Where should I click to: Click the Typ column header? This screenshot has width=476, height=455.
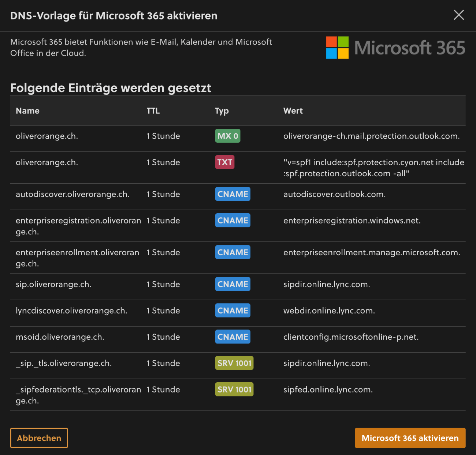point(222,111)
